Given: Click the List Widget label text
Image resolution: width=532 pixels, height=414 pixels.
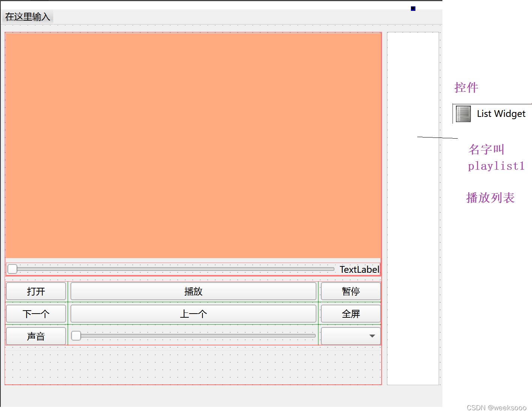Looking at the screenshot, I should tap(501, 114).
